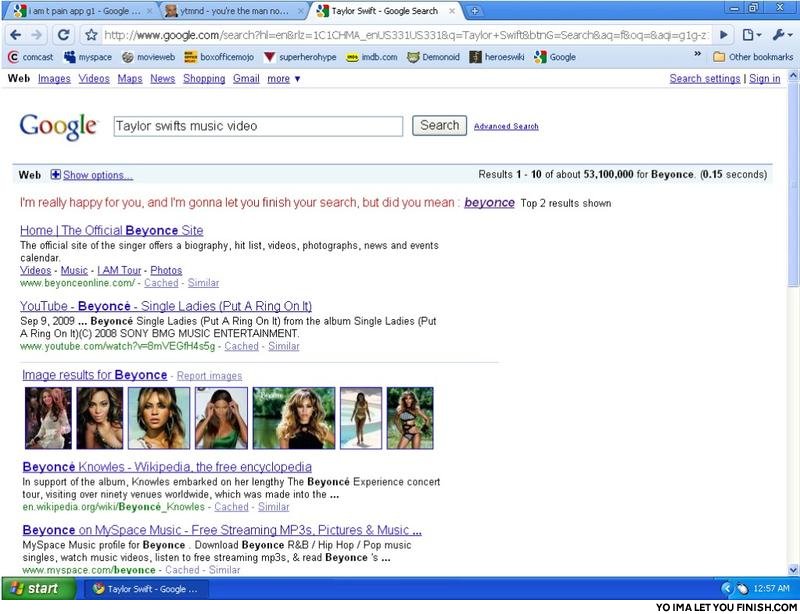Open Advanced Search

506,127
